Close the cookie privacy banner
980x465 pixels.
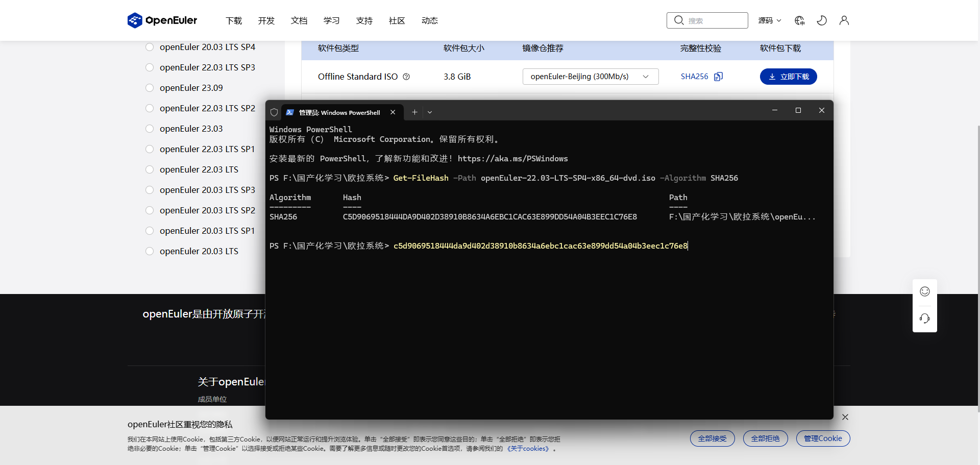(x=845, y=417)
